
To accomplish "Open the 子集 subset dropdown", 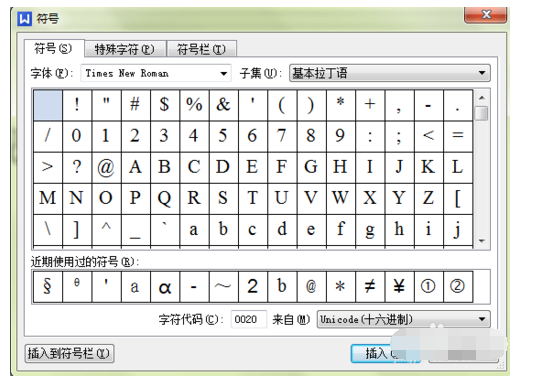I will point(390,73).
